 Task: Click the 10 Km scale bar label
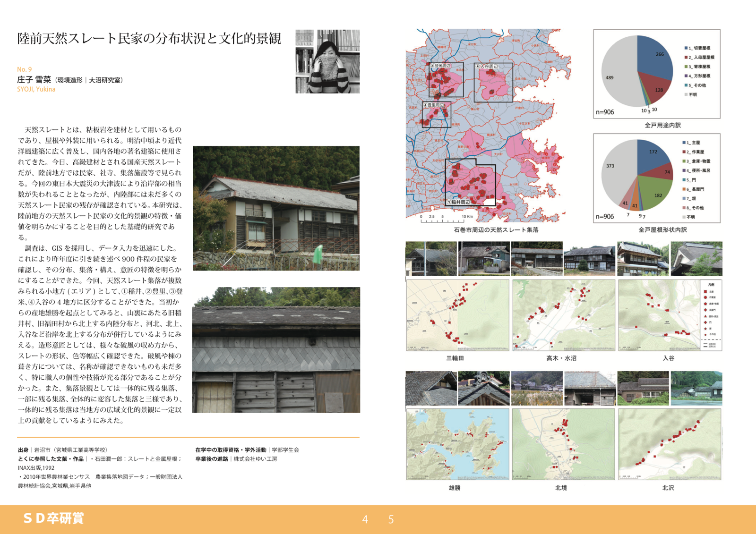point(467,217)
